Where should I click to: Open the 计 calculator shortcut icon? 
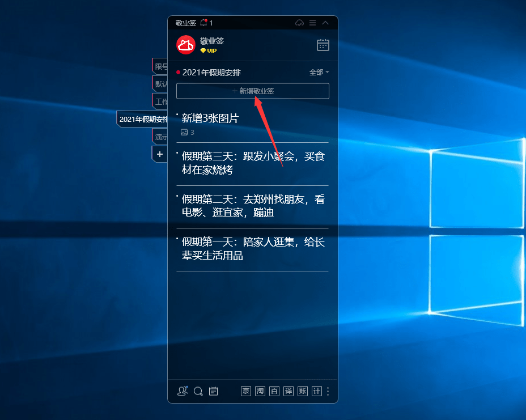coord(317,391)
